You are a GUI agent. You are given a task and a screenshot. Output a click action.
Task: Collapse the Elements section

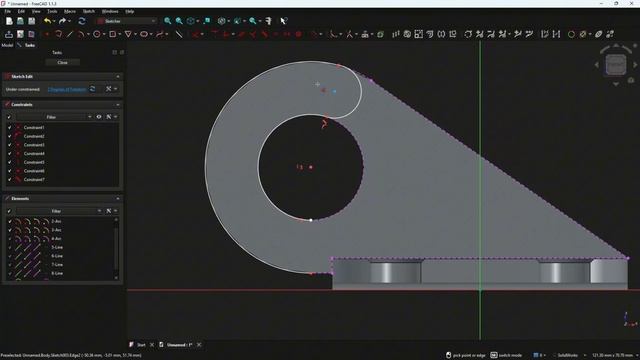click(118, 199)
